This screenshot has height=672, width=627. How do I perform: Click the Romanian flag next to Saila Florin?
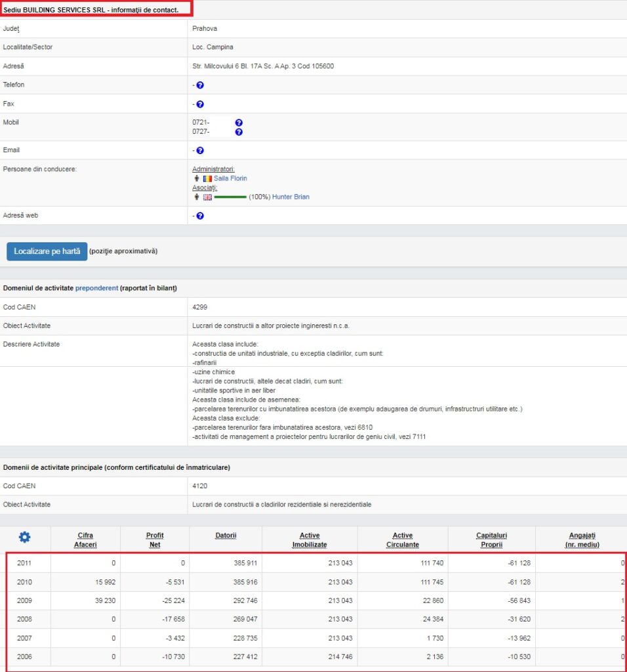[207, 178]
